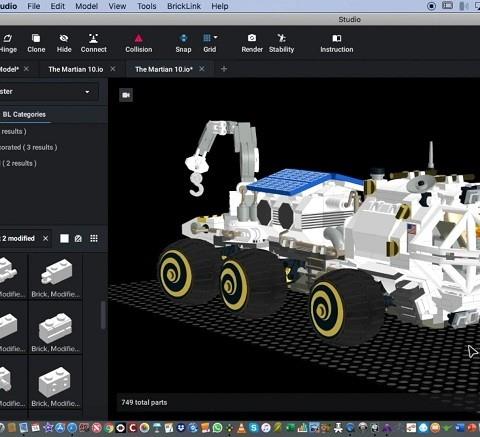Switch to the grid view icon in the palette
Screen dimensions: 480x437
[94, 238]
